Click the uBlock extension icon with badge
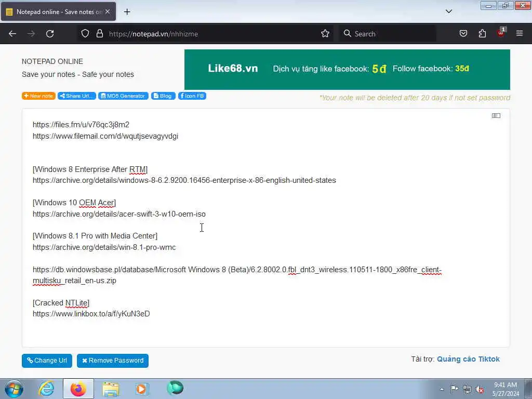532x399 pixels. 501,33
